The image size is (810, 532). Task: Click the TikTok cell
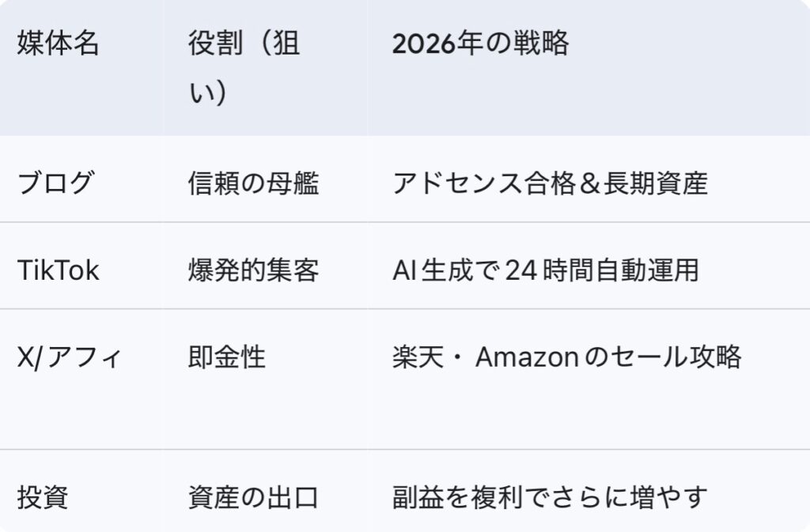(x=59, y=270)
